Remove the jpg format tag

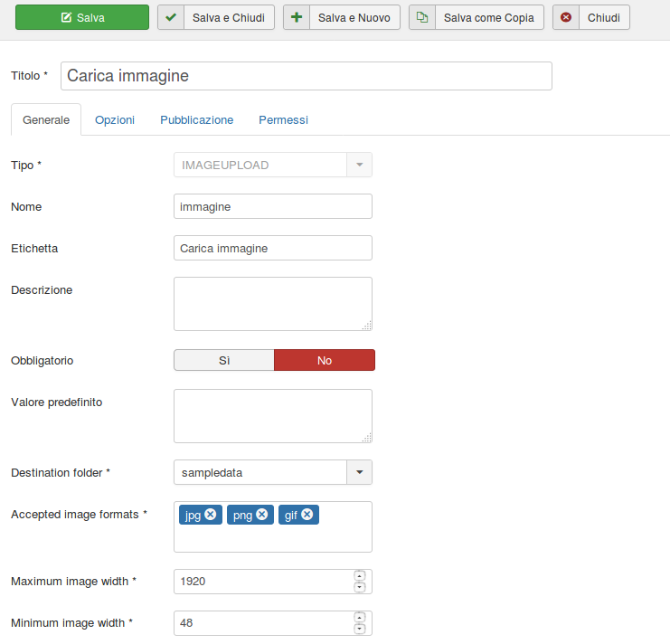click(211, 515)
